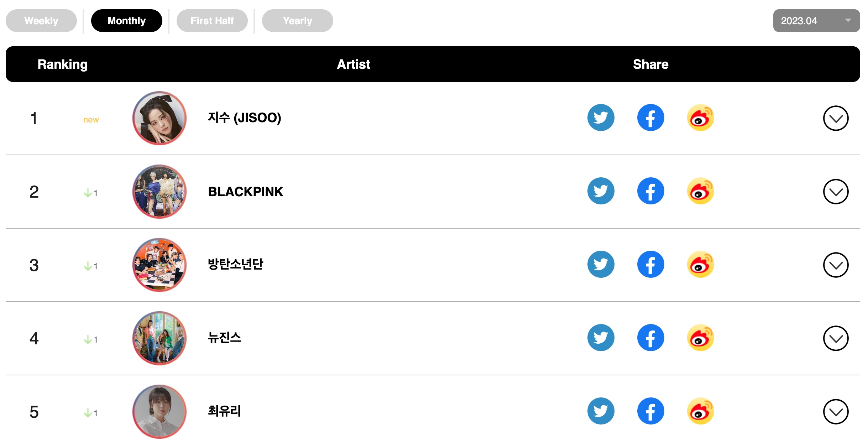
Task: Share 방탄소년단 ranking on Twitter
Action: click(x=601, y=265)
